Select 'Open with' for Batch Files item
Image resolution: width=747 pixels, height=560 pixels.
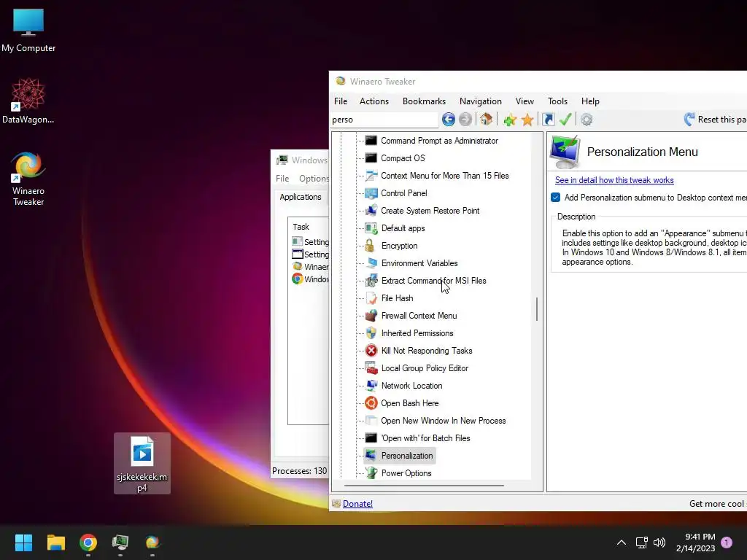425,438
